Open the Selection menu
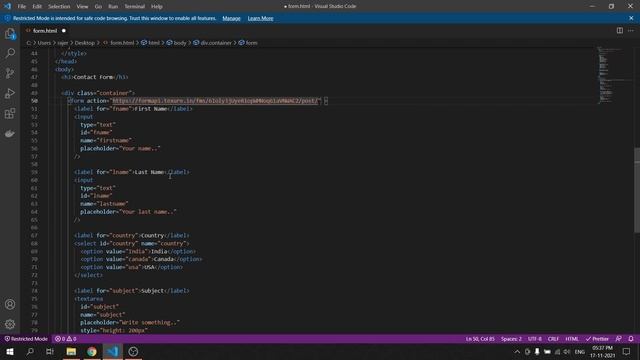The image size is (640, 360). (x=59, y=7)
